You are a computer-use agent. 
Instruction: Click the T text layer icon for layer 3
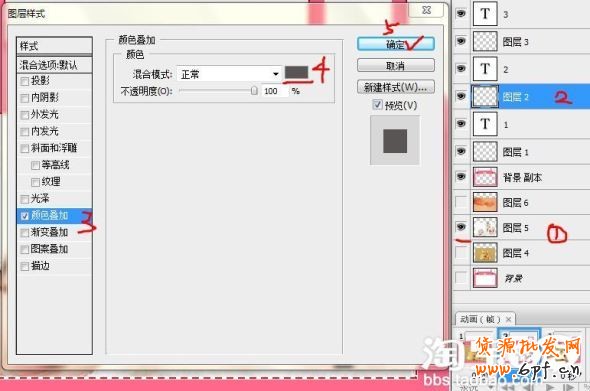[485, 14]
